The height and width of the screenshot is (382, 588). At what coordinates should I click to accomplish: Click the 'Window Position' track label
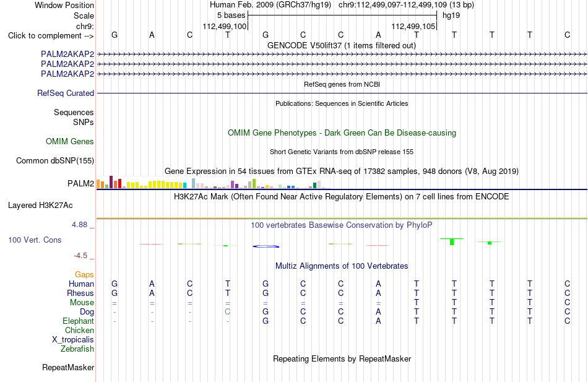[64, 5]
